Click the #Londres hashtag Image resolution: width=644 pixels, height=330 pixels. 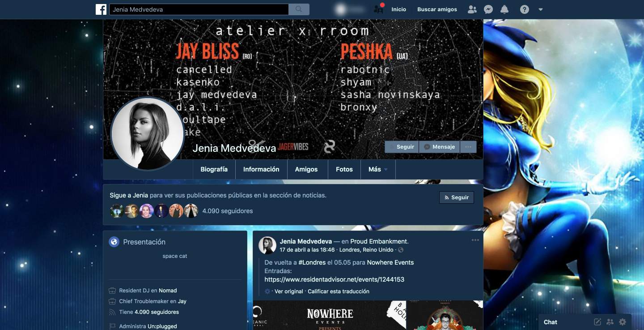pos(312,262)
